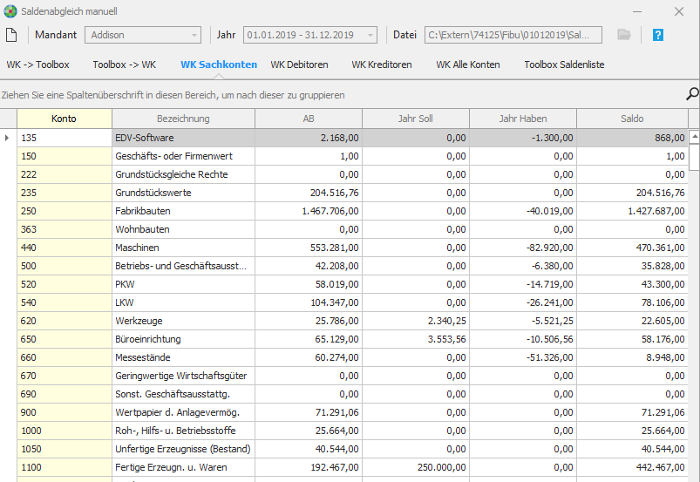This screenshot has height=482, width=700.
Task: Select Geringwertige Wirtschaftsgüter cell
Action: tap(183, 376)
